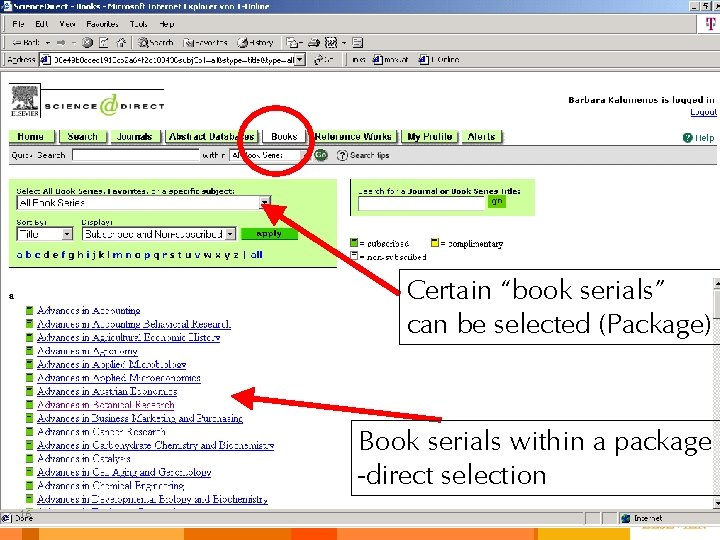Open Advances in Cell Aging and Gerontology
Viewport: 720px width, 540px height.
coord(124,472)
